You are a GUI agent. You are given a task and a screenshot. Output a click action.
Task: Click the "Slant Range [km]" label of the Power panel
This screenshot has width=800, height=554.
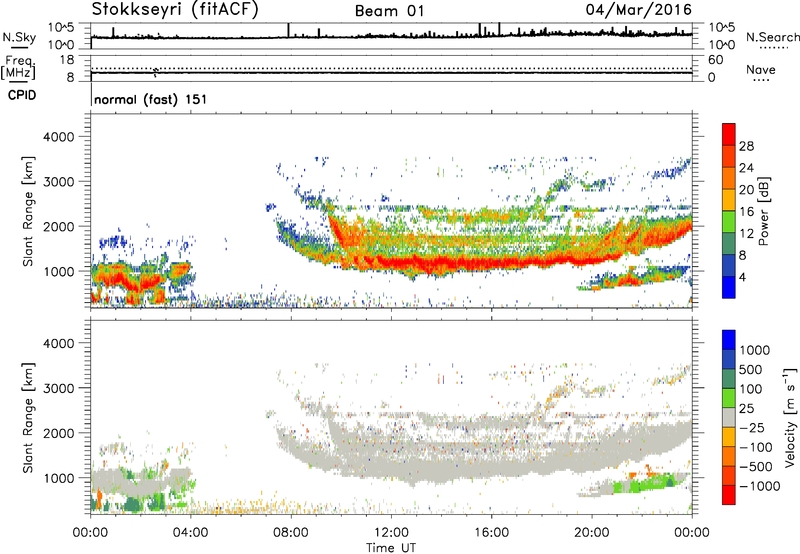28,211
